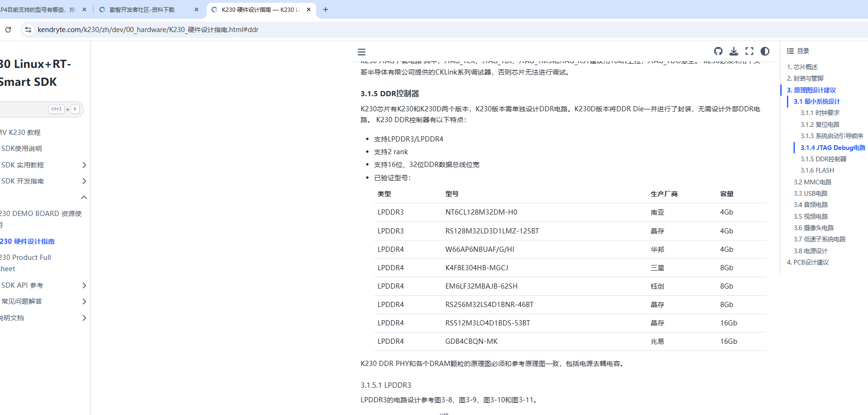Screen dimensions: 868x415
Task: Enter fullscreen mode via header icon
Action: coord(749,51)
